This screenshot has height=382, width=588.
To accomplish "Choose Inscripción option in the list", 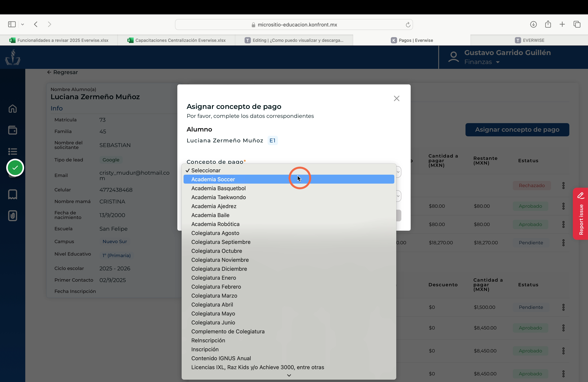I will [x=289, y=349].
